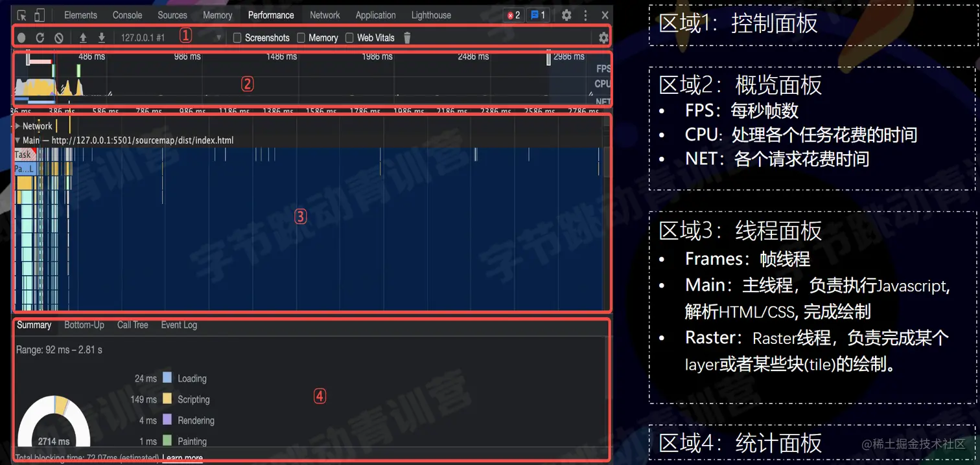Collapse the Main thread track
This screenshot has width=980, height=465.
coord(18,140)
